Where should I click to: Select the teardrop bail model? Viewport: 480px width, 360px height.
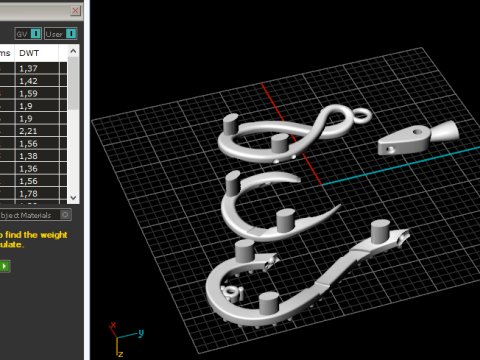pos(418,137)
